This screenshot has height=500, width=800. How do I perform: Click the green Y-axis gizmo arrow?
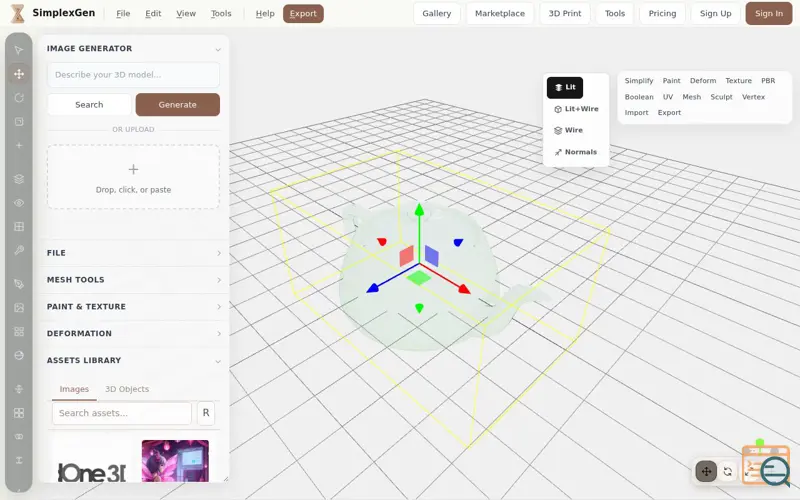pos(419,209)
